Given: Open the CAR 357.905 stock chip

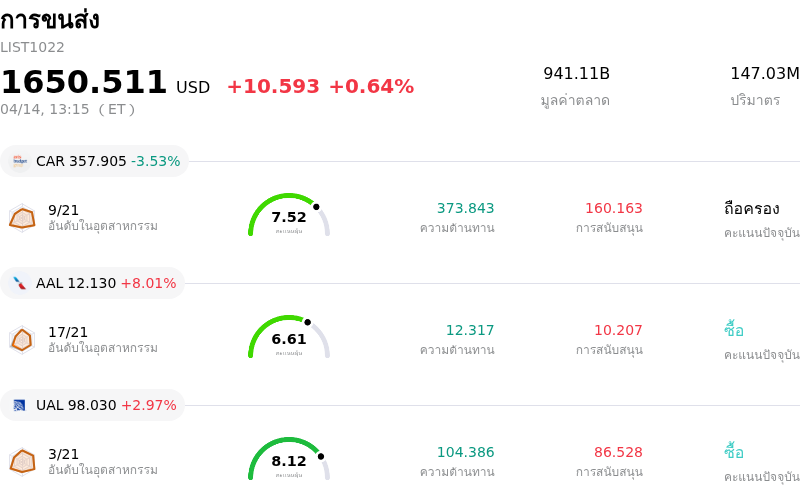Looking at the screenshot, I should click(x=95, y=161).
